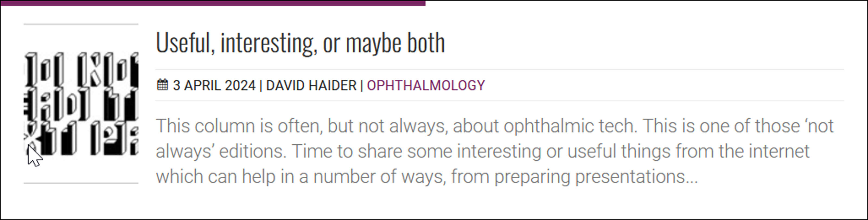Click the author name DAVID HAIDER

click(311, 85)
